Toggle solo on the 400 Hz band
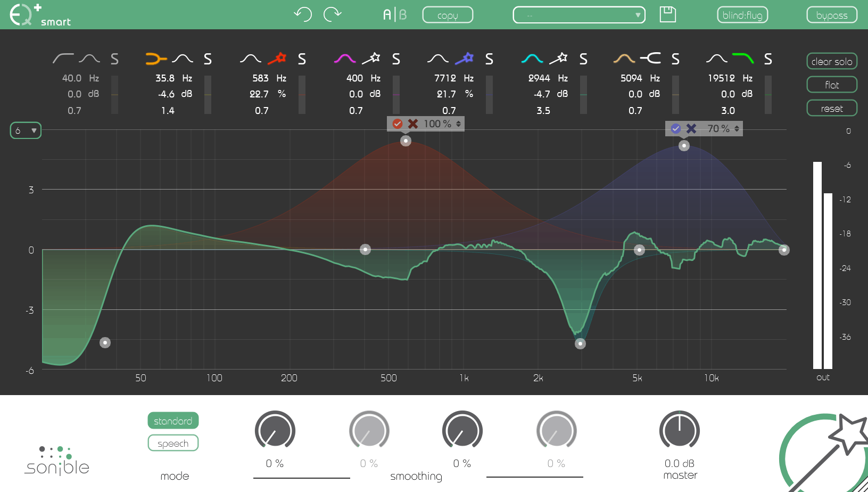The image size is (868, 492). (x=396, y=59)
